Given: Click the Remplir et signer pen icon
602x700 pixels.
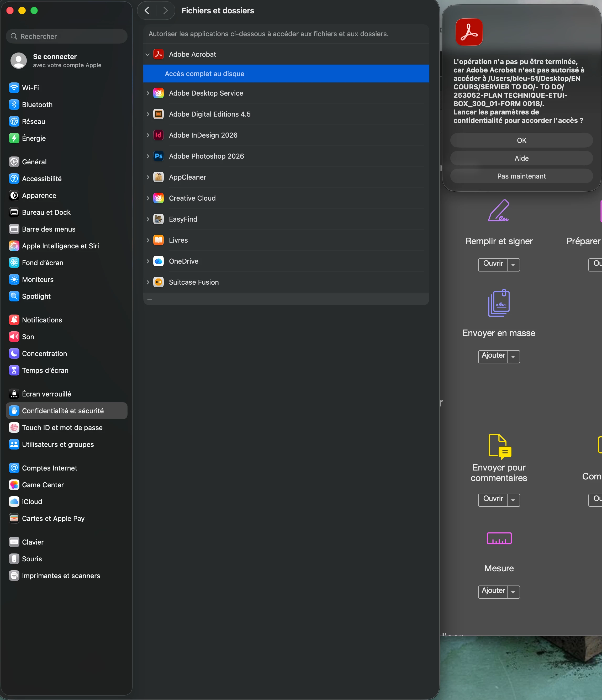Looking at the screenshot, I should click(498, 211).
